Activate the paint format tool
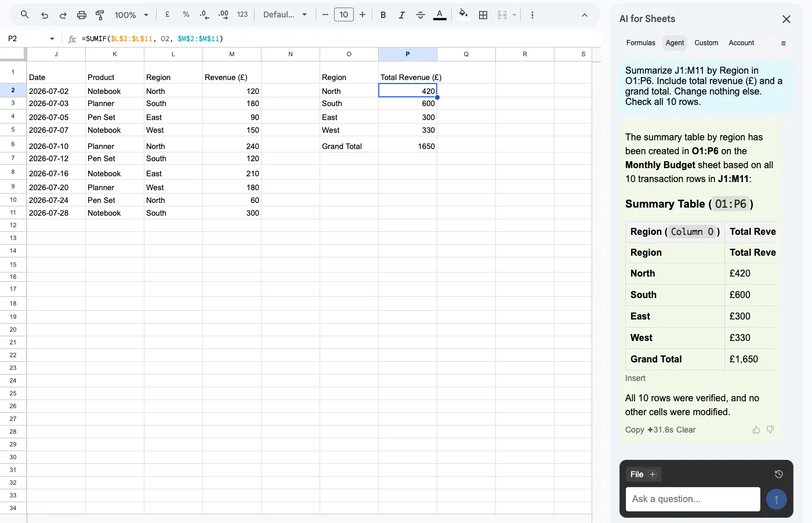Viewport: 812px width, 523px height. (100, 15)
